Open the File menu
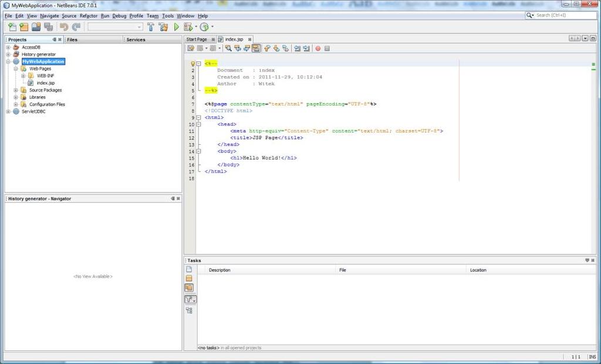 click(x=8, y=16)
